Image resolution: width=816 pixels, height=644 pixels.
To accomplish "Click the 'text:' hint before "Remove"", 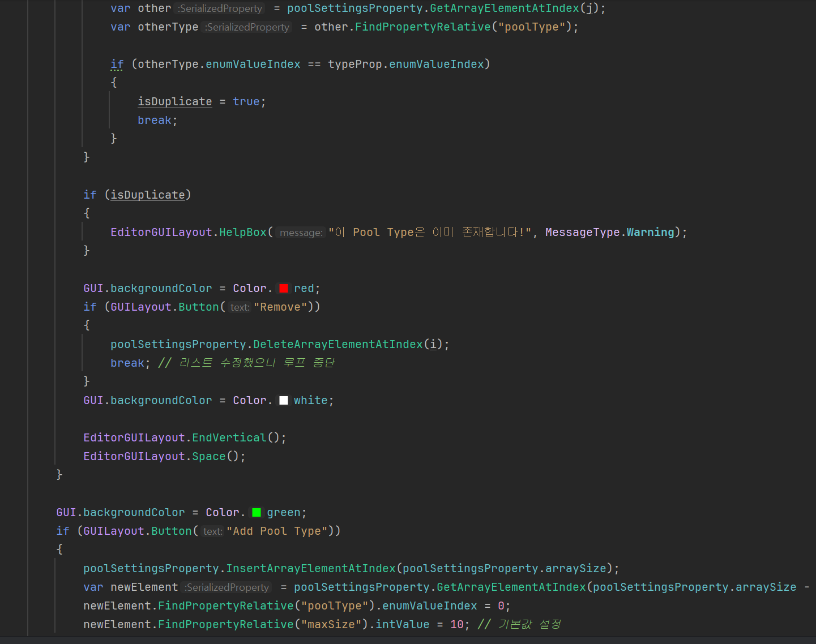I will [x=240, y=307].
